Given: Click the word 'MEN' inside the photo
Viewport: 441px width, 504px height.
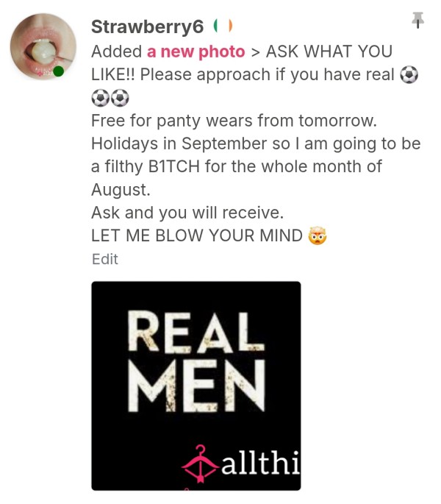Looking at the screenshot, I should point(196,386).
